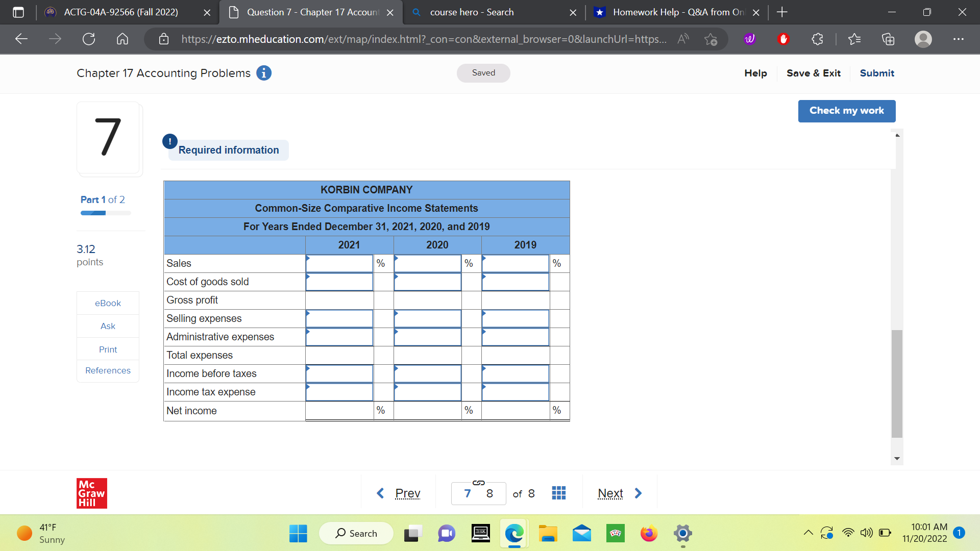Click the McGraw Hill logo
The width and height of the screenshot is (980, 551).
pos(92,493)
